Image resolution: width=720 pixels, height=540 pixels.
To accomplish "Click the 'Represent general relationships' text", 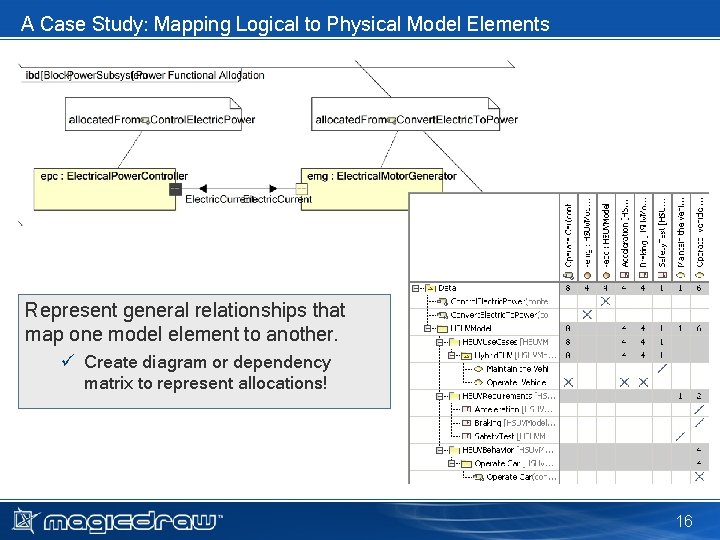I will [x=185, y=322].
